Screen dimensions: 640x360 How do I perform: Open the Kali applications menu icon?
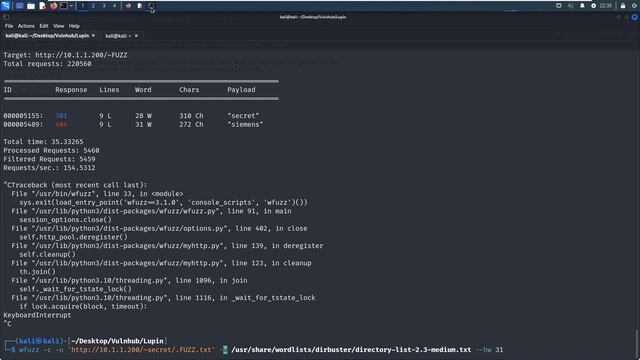click(x=5, y=6)
